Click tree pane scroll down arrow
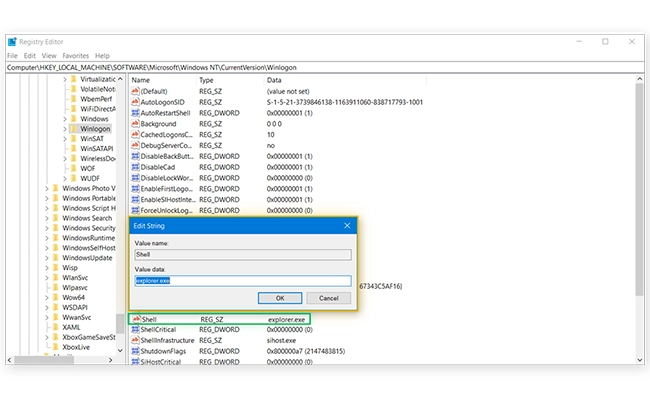The width and height of the screenshot is (650, 400). (x=120, y=350)
